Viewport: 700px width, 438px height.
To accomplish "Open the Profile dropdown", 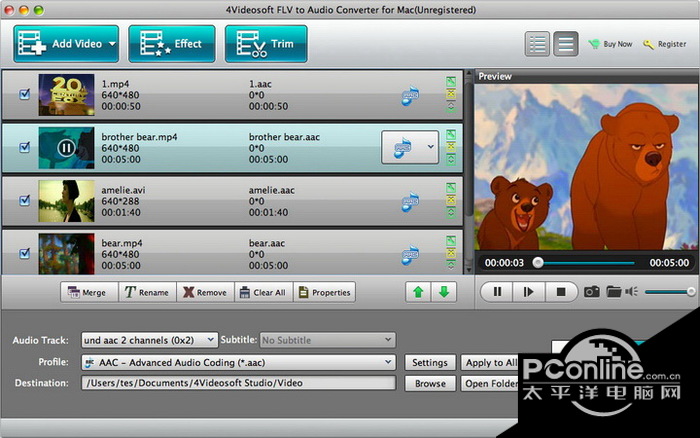I will pyautogui.click(x=238, y=363).
